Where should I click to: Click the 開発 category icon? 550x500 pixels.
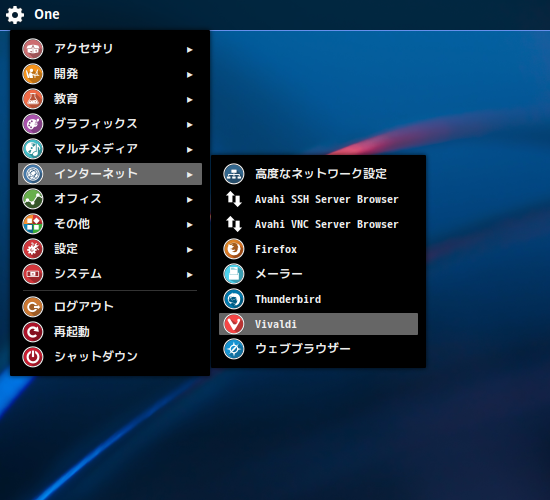pyautogui.click(x=33, y=74)
